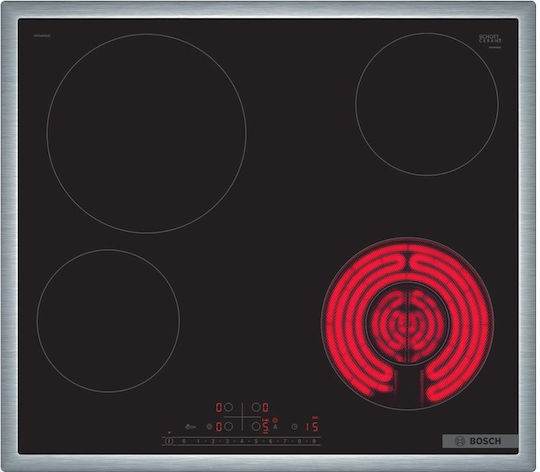This screenshot has height=472, width=540.
Task: Set heat level 2 on touch slider
Action: (213, 441)
